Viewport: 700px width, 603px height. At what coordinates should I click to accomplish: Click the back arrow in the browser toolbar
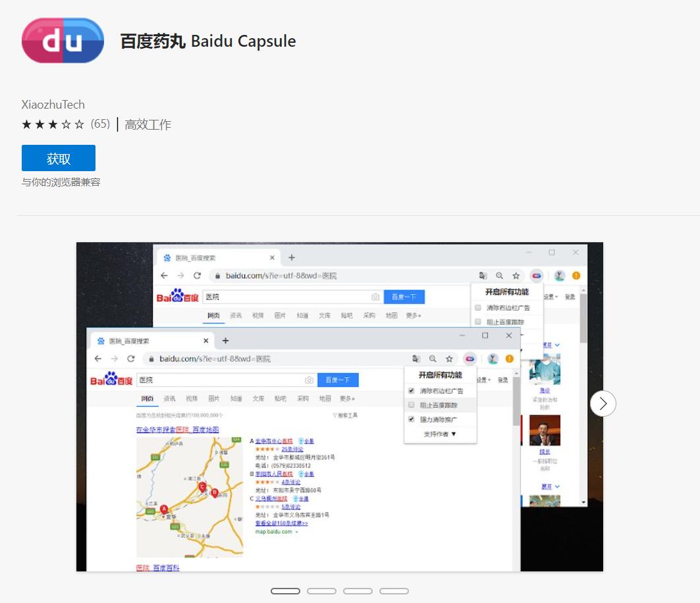click(x=97, y=358)
